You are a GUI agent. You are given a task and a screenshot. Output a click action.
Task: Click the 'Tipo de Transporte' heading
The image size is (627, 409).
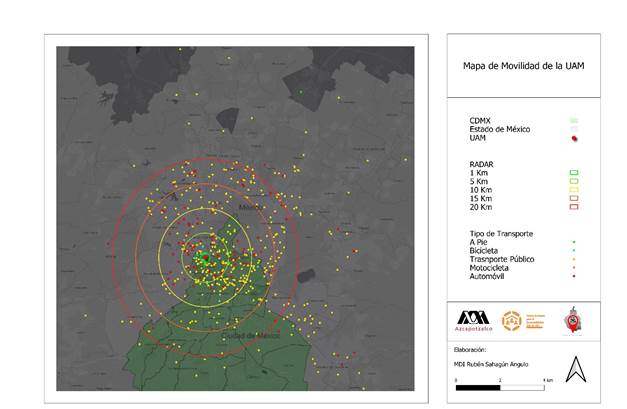click(501, 233)
